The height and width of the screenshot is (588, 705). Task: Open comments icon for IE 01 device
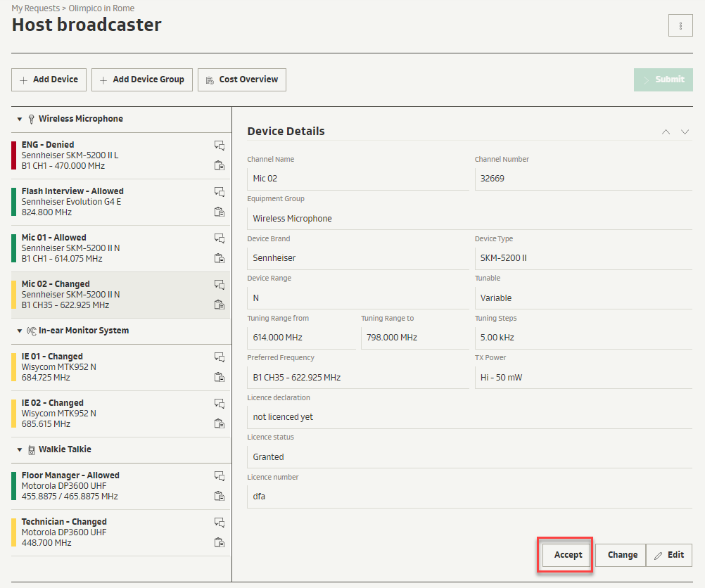[x=220, y=357]
